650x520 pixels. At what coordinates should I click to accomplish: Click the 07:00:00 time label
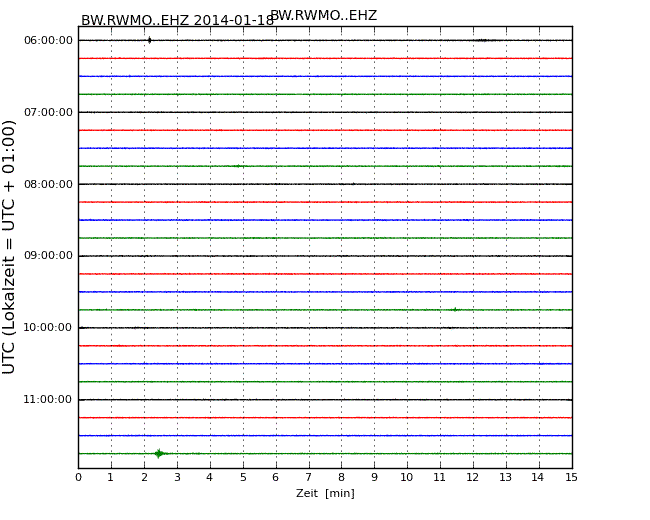coord(48,112)
